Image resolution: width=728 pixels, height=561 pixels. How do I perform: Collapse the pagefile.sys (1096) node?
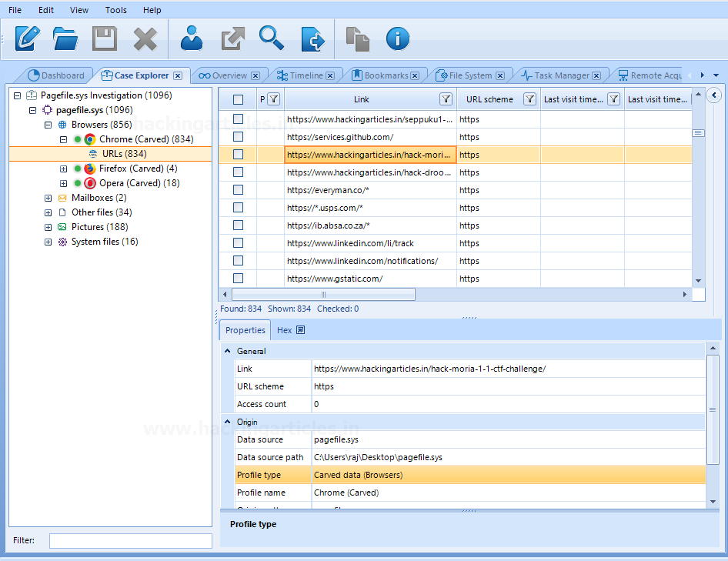[x=32, y=111]
